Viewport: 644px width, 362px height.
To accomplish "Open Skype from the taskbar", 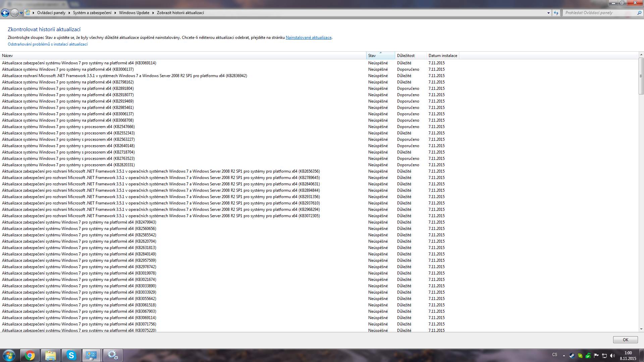I will tap(71, 355).
